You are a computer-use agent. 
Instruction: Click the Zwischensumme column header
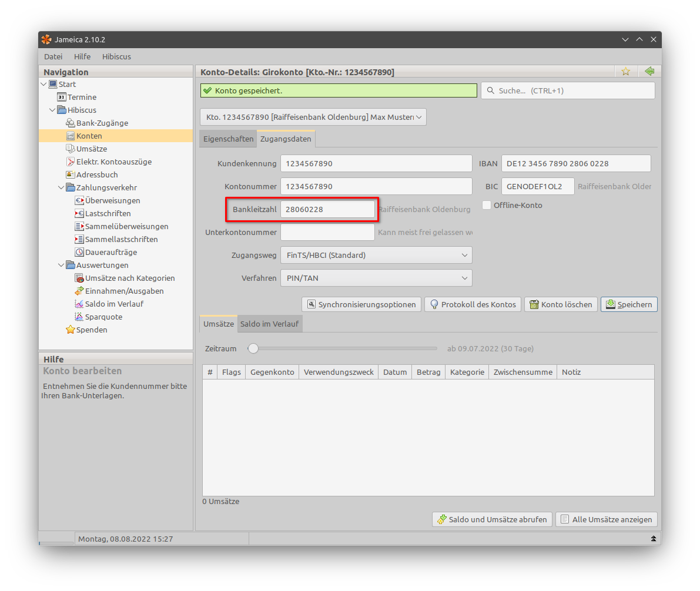tap(523, 372)
